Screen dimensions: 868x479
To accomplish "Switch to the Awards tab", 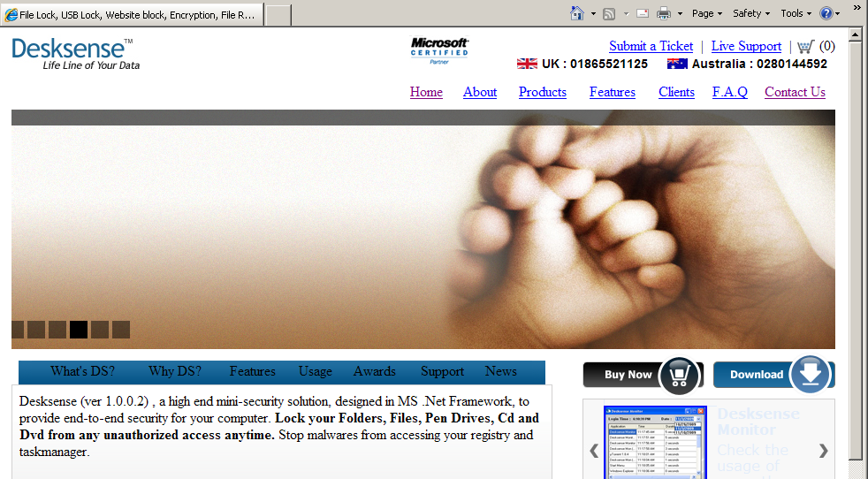I will pyautogui.click(x=375, y=371).
